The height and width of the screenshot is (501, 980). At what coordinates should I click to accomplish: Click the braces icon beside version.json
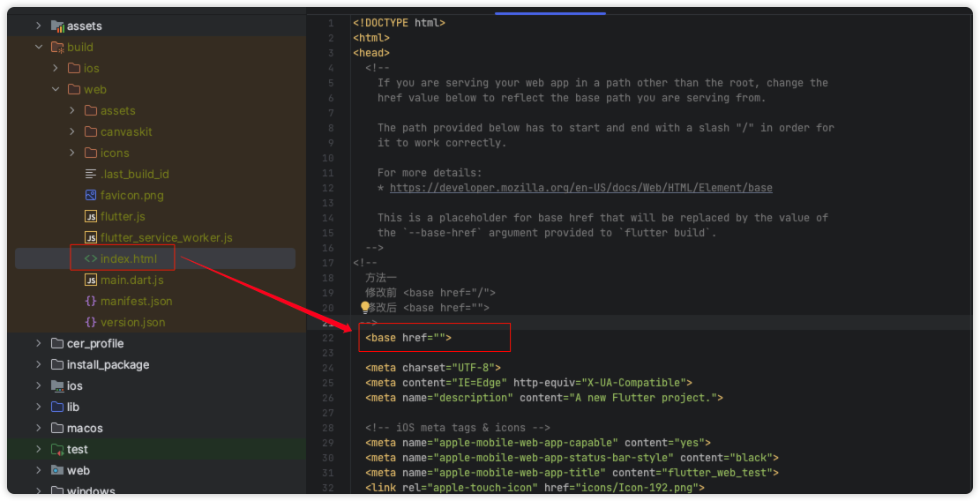tap(91, 322)
